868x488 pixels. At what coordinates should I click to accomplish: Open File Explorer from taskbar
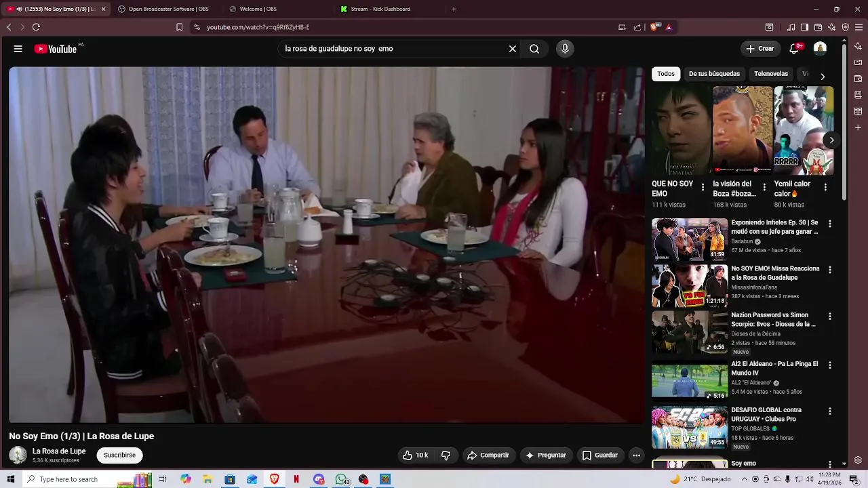tap(208, 479)
